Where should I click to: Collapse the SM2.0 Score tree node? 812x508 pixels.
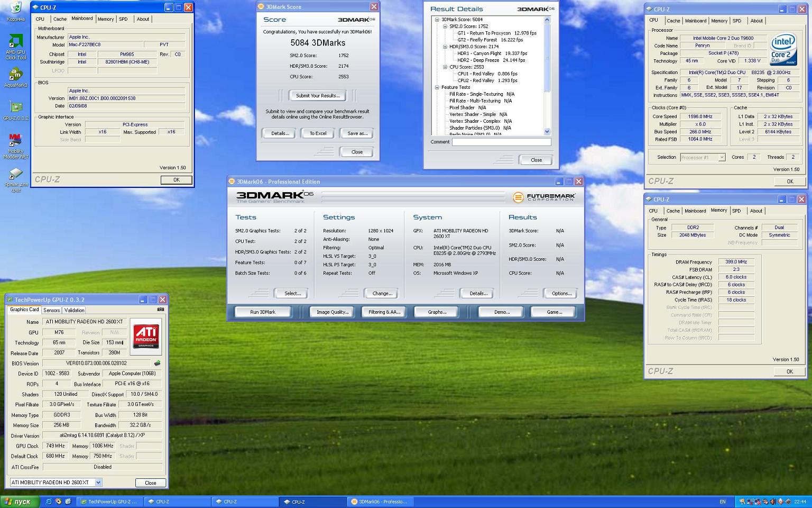point(445,26)
